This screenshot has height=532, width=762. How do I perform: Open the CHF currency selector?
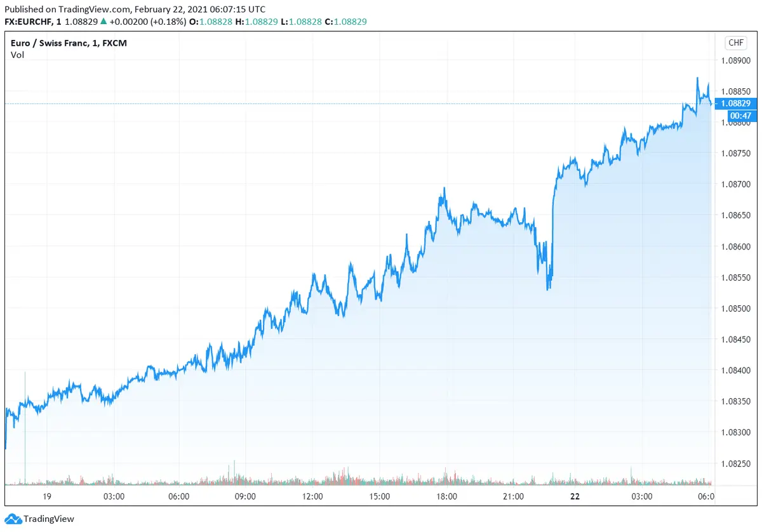click(x=735, y=43)
